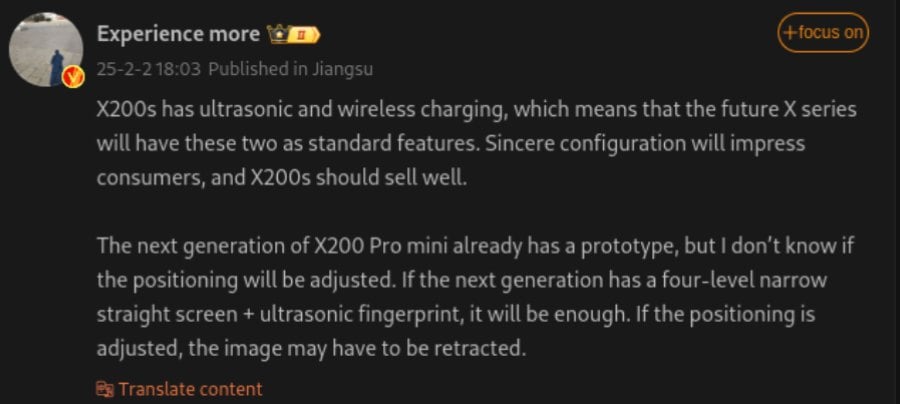
Task: Click the line starting "the positioning will be adjusted"
Action: coord(462,280)
